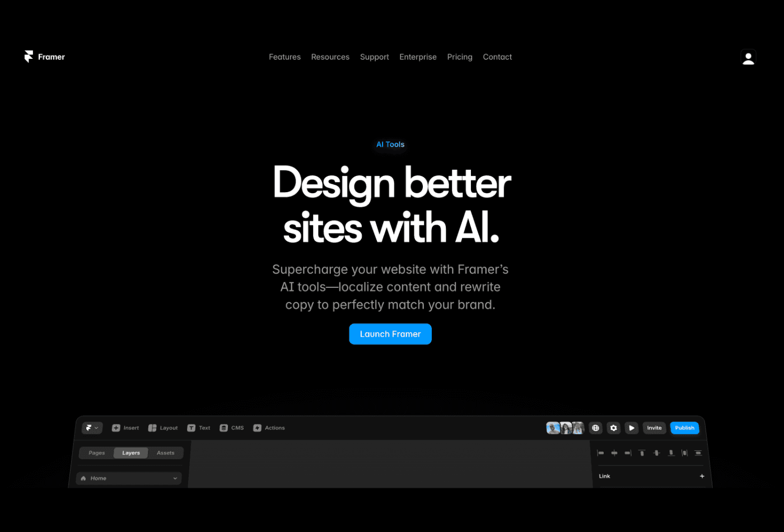
Task: Open the Framer logo dropdown in the editor
Action: [92, 428]
